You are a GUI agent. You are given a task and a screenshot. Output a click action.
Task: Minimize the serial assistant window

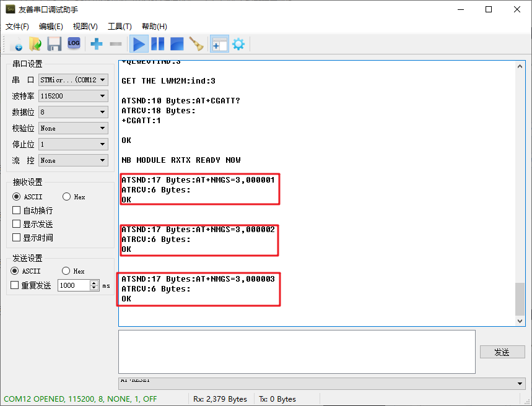pos(461,9)
